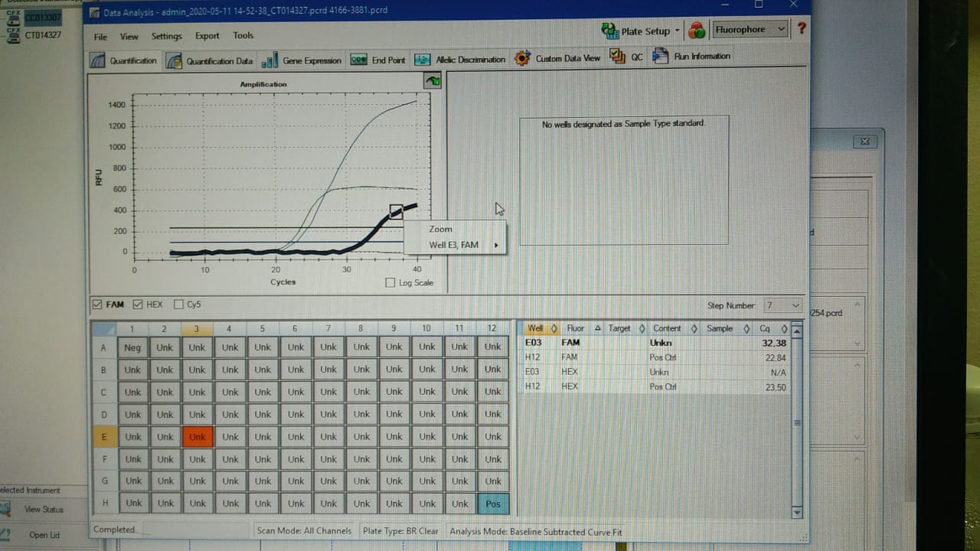Click the Plate Setup icon
The height and width of the screenshot is (551, 980).
pyautogui.click(x=610, y=31)
